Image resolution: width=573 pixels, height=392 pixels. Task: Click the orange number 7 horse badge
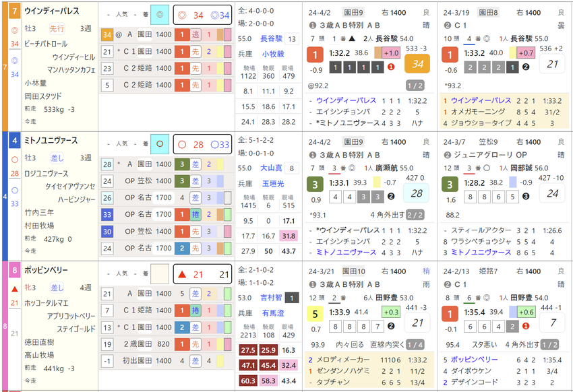click(15, 11)
